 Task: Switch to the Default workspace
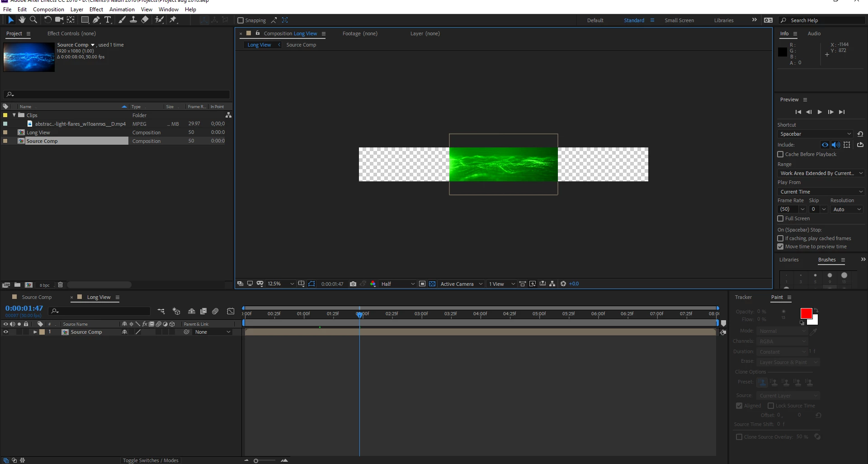[595, 20]
